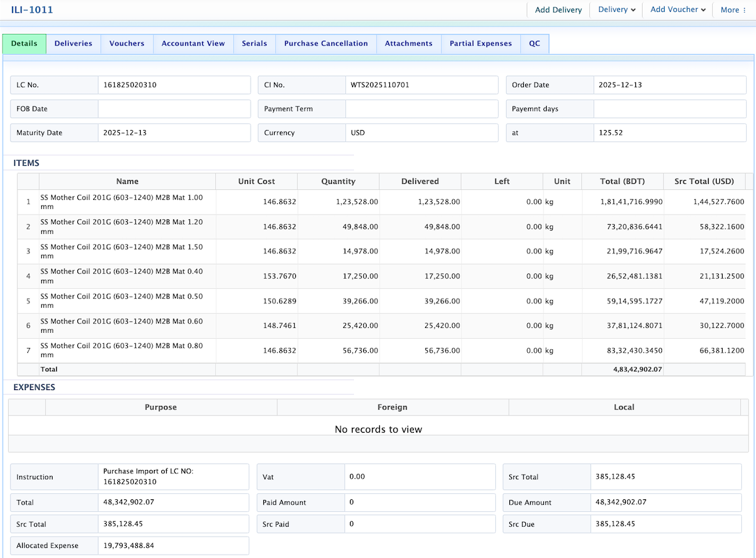Sort items by Name column header
The image size is (756, 558).
(x=127, y=181)
